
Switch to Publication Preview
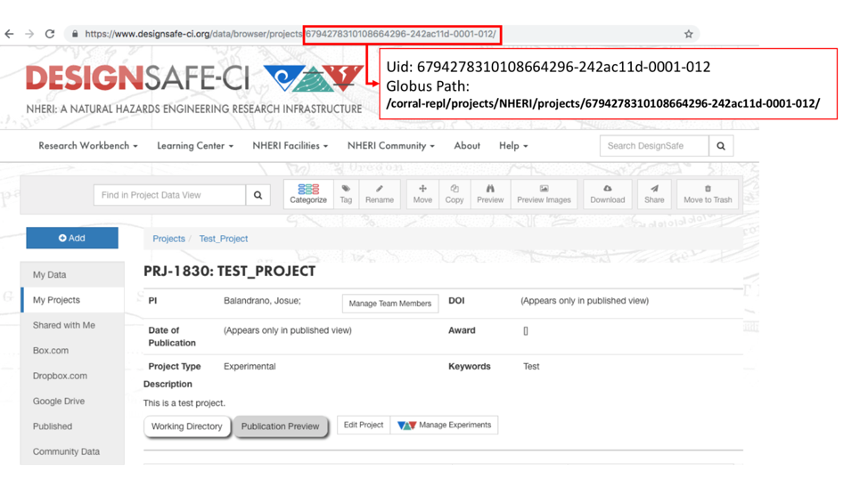pyautogui.click(x=280, y=426)
